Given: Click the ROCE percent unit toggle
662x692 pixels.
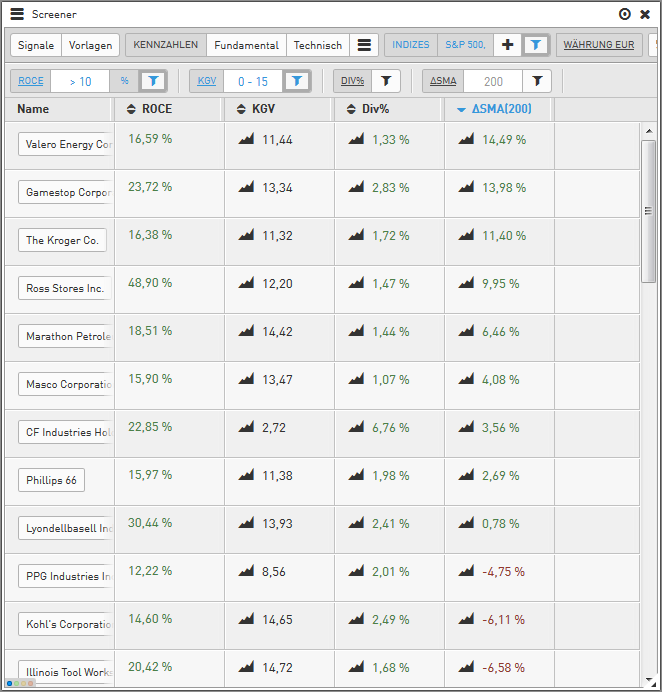Looking at the screenshot, I should coord(124,81).
